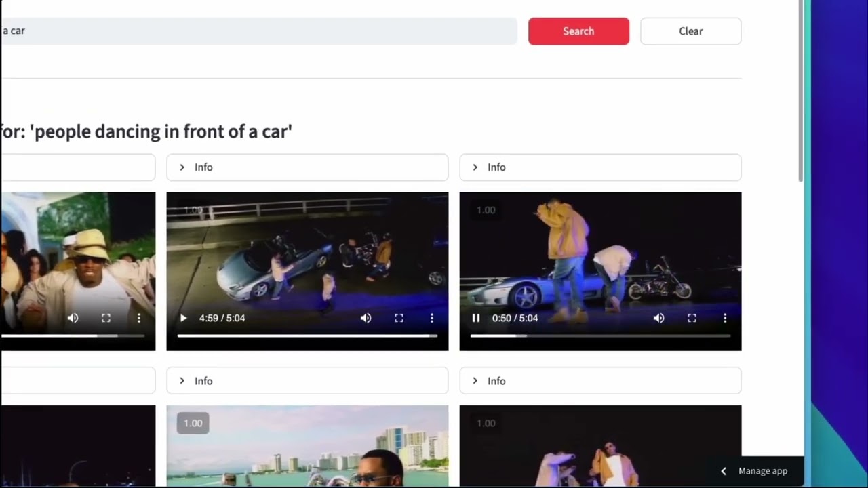Viewport: 868px width, 488px height.
Task: Click the red Search button
Action: click(x=578, y=31)
